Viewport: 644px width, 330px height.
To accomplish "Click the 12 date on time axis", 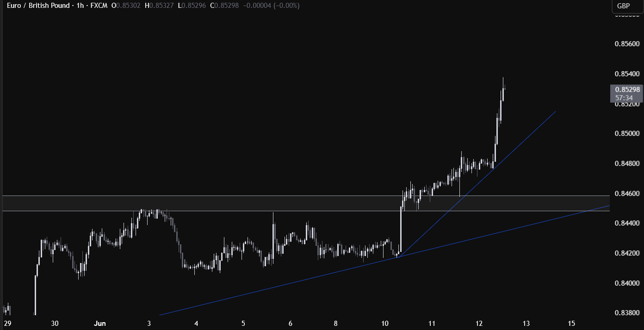I will tap(479, 323).
